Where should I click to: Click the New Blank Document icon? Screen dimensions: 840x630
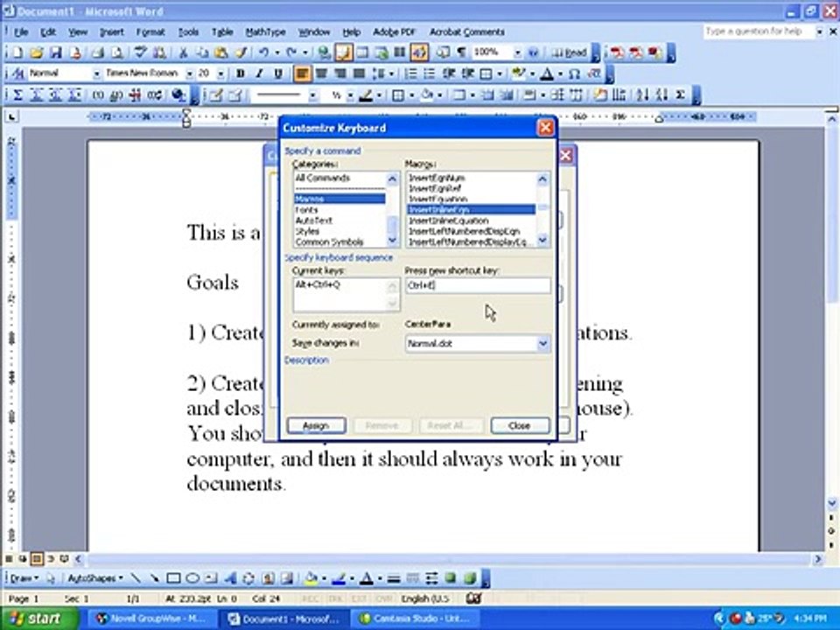[17, 52]
